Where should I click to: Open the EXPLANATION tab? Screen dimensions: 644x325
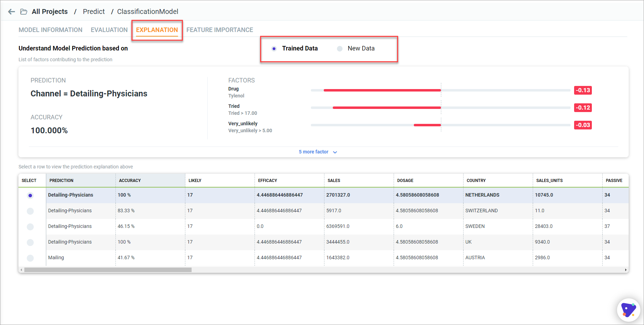pyautogui.click(x=157, y=30)
